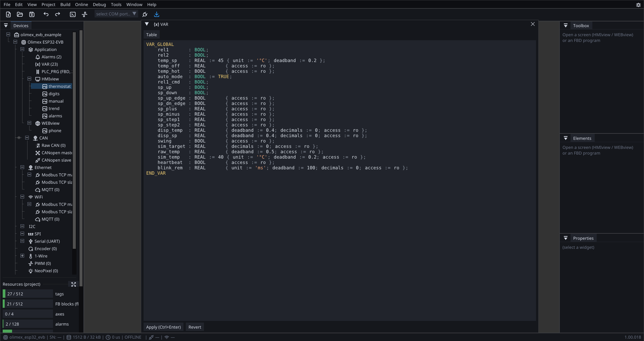644x341 pixels.
Task: Click the FB blocks usage bar 21 / 512
Action: point(28,304)
